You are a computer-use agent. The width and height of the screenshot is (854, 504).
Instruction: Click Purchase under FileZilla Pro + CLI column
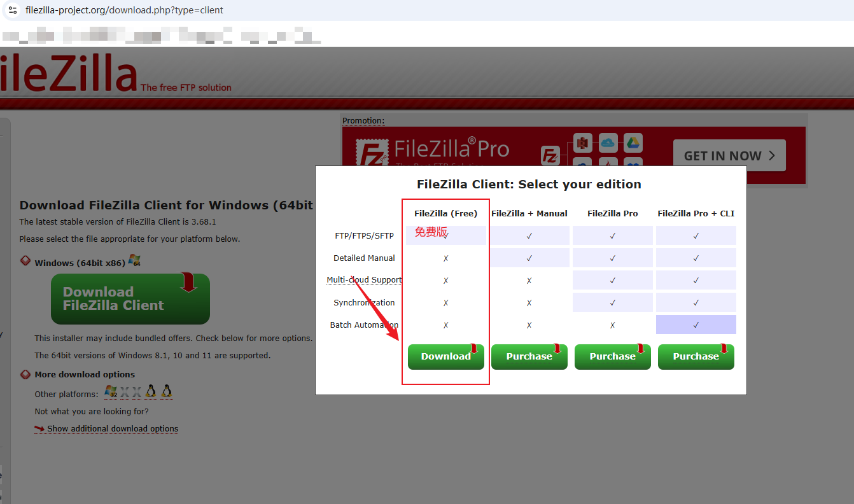pyautogui.click(x=696, y=356)
